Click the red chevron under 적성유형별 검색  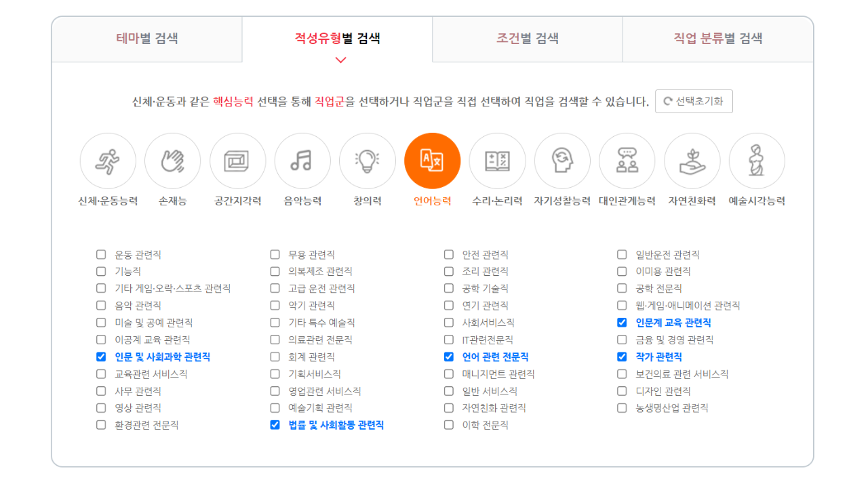coord(339,60)
